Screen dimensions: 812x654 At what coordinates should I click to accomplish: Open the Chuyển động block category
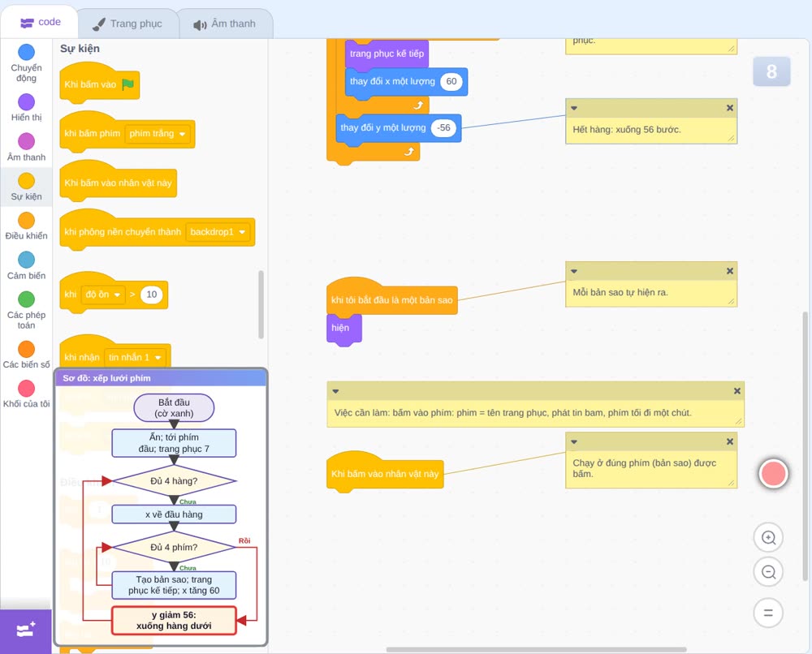coord(26,62)
